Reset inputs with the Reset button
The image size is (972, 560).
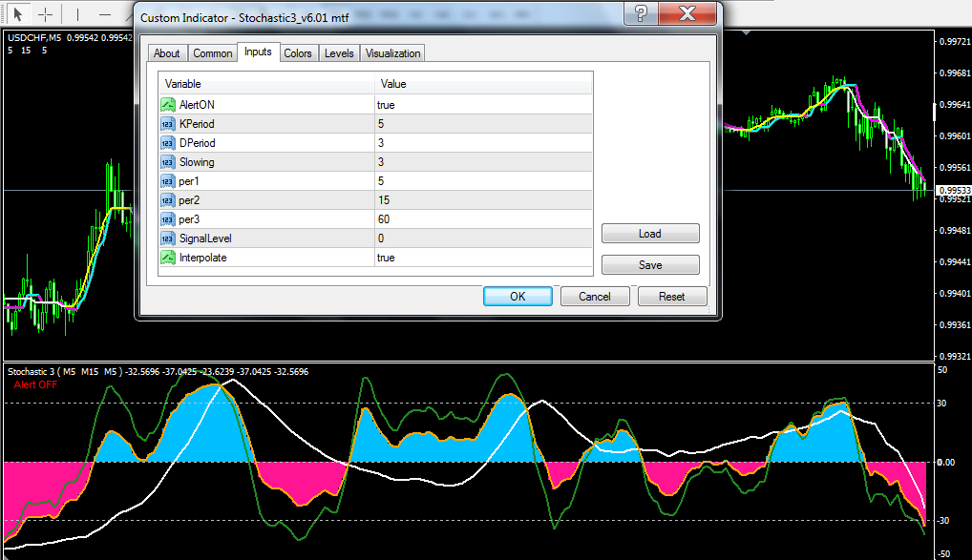click(671, 297)
